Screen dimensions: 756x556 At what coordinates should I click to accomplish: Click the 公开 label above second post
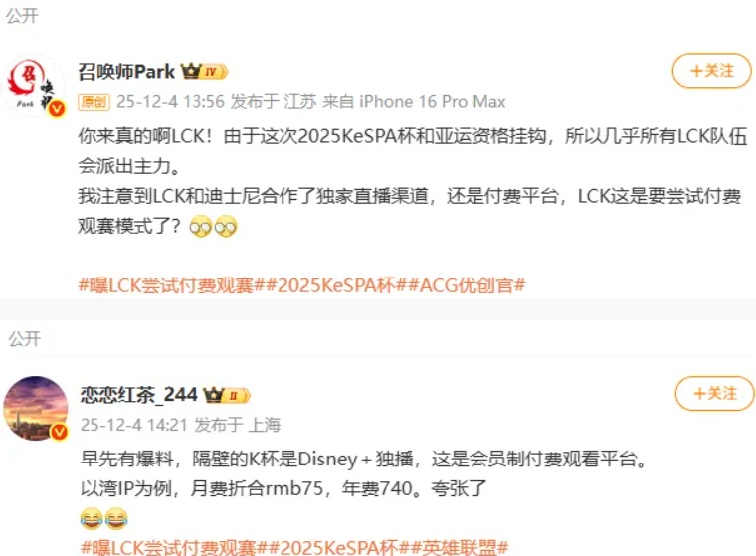(x=24, y=339)
